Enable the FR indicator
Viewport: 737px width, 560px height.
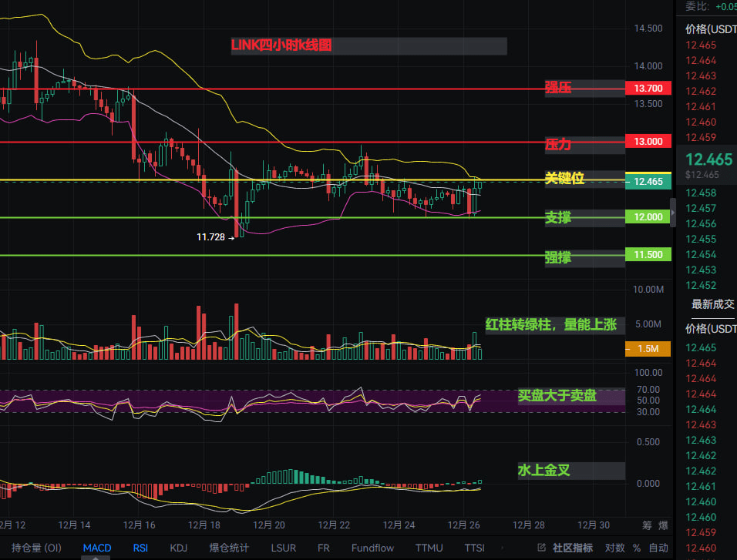coord(323,548)
